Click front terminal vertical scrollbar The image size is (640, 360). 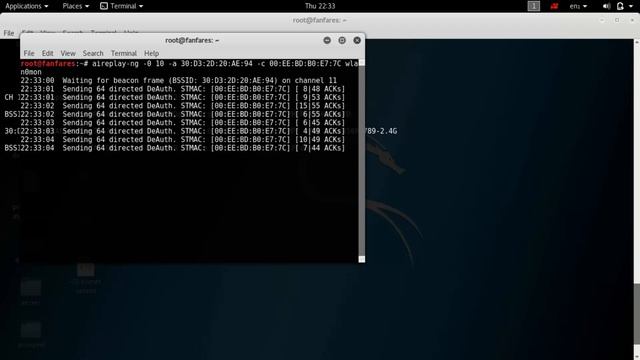[x=362, y=161]
